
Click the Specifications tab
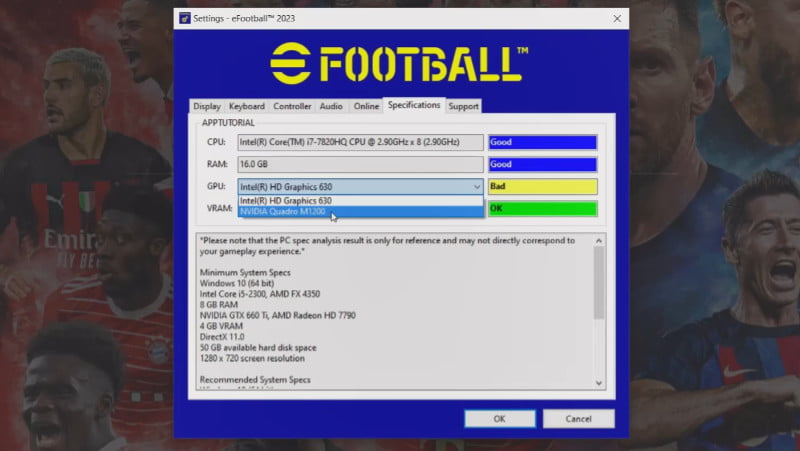point(414,105)
